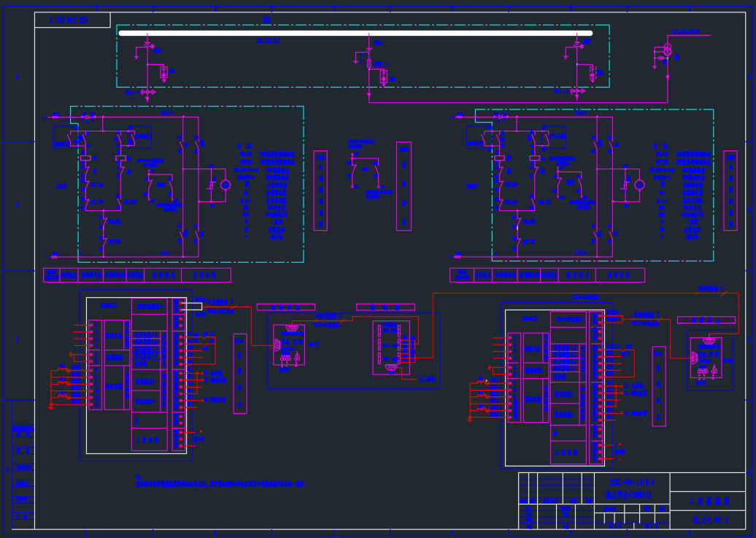Select the lamp symbol at top right
The width and height of the screenshot is (756, 538).
point(667,50)
